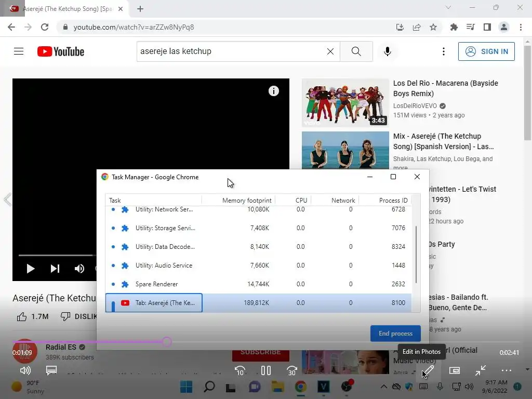Select the Tab: Aserejé row in Task Manager
This screenshot has width=532, height=399.
pyautogui.click(x=259, y=303)
